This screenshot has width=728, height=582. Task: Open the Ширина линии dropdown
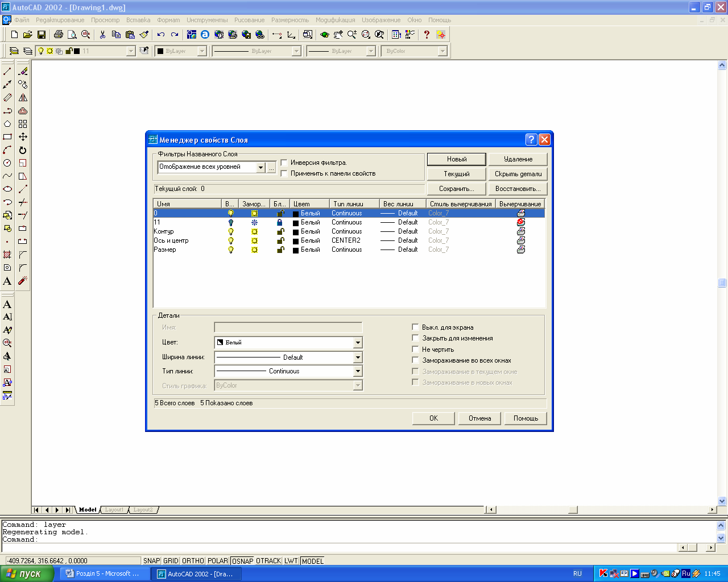pyautogui.click(x=358, y=357)
